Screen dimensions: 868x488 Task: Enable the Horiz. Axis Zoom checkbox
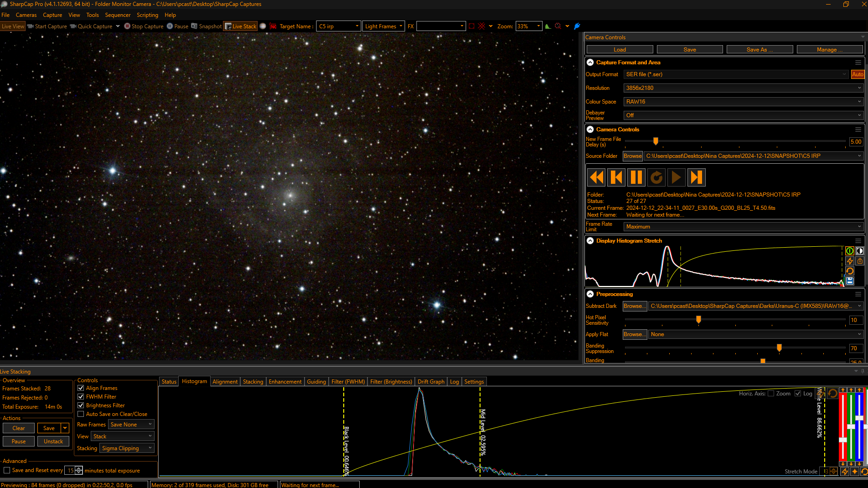(x=771, y=394)
